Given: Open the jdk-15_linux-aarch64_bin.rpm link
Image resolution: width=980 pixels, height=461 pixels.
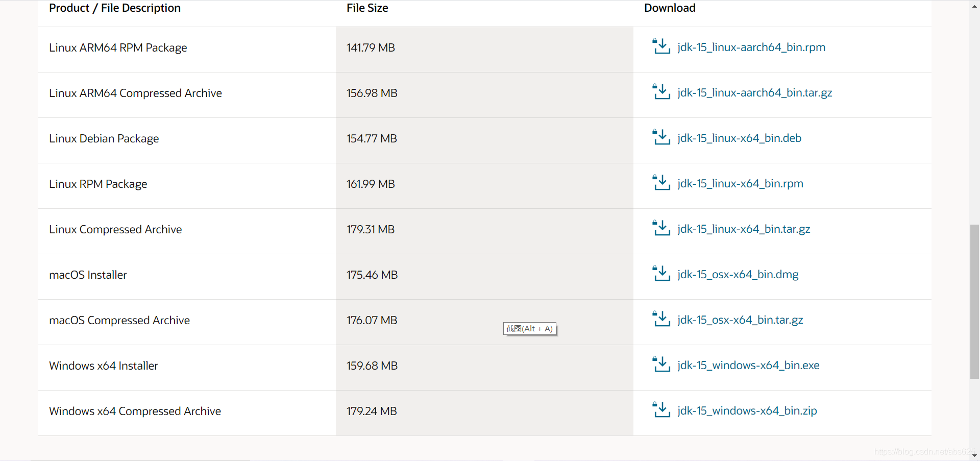Looking at the screenshot, I should pyautogui.click(x=751, y=47).
